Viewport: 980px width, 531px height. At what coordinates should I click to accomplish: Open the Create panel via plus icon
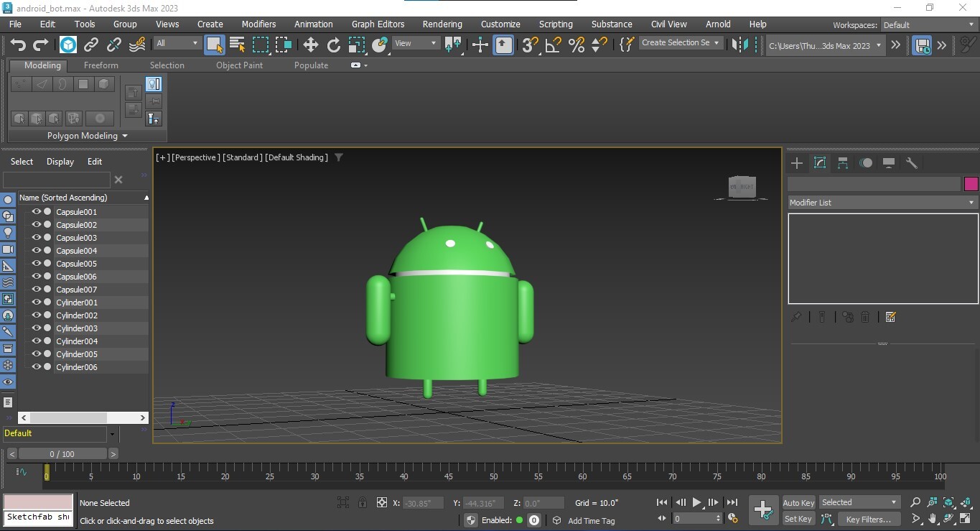pyautogui.click(x=796, y=163)
